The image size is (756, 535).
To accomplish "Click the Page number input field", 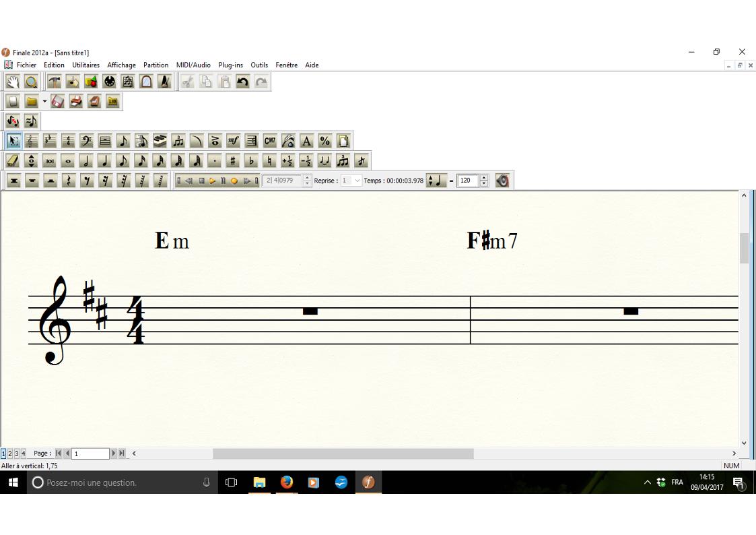I will 90,453.
